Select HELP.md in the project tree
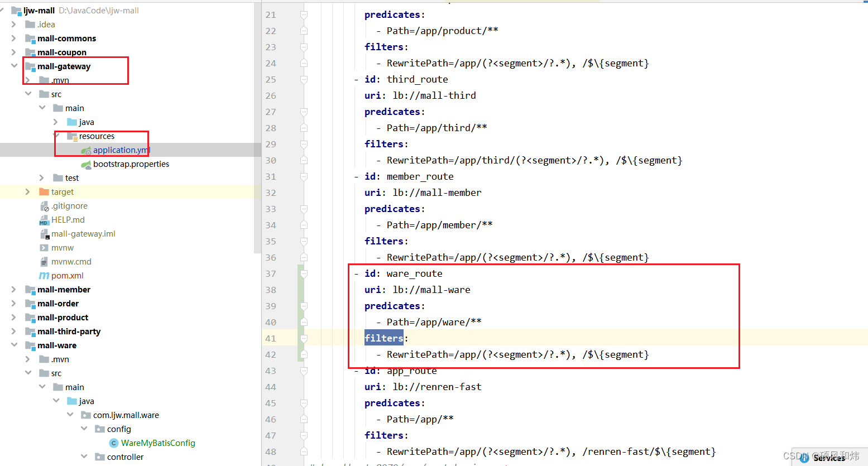This screenshot has width=868, height=466. tap(68, 220)
